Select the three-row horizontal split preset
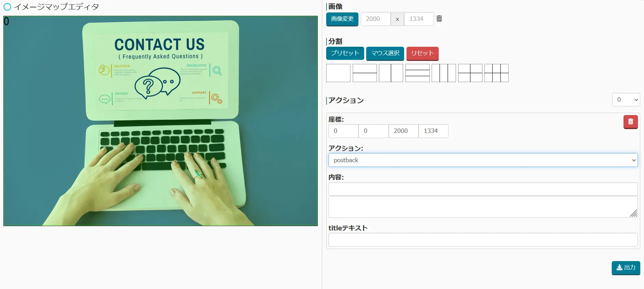 pyautogui.click(x=417, y=73)
